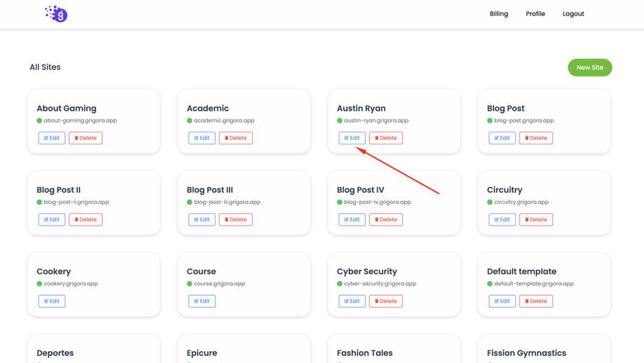Screen dimensions: 644x363
Task: Edit the Austin Ryan site
Action: click(x=352, y=138)
